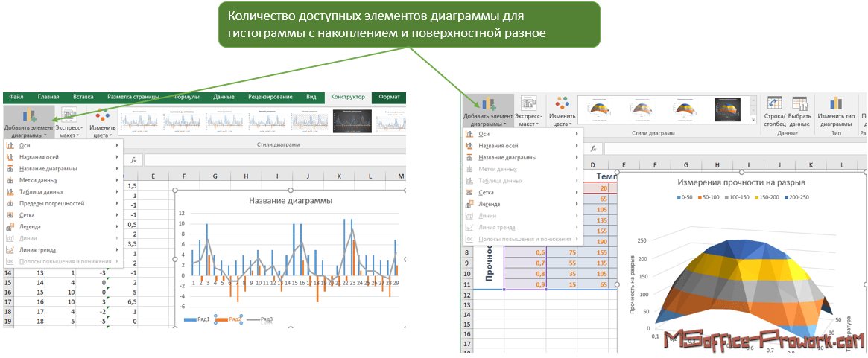
Task: Click fx insert function button in left window
Action: click(x=133, y=160)
